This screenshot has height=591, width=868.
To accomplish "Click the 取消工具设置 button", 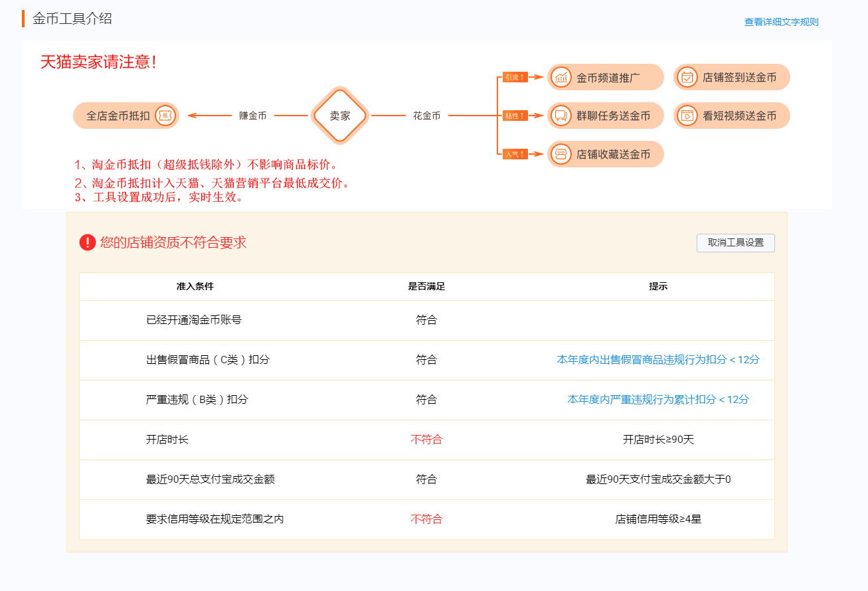I will point(736,243).
